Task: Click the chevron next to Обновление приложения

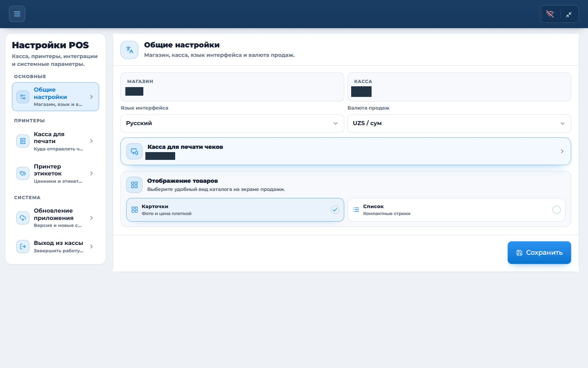Action: [x=91, y=218]
